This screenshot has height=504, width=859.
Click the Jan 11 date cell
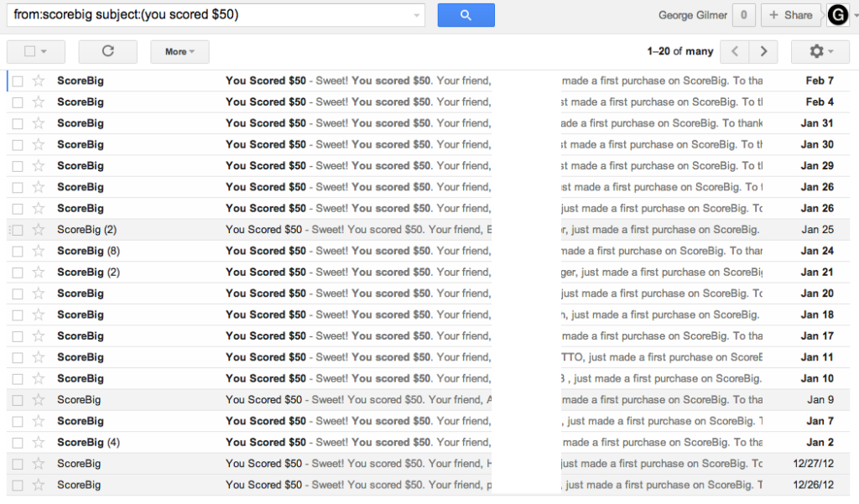pos(817,357)
